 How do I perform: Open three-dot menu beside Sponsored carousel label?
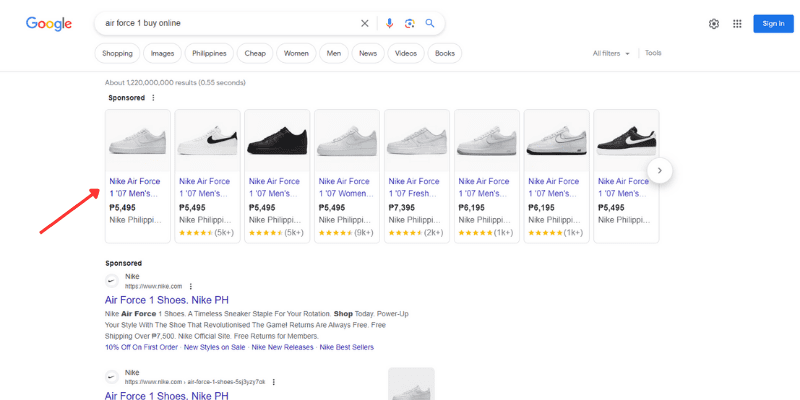(x=153, y=97)
